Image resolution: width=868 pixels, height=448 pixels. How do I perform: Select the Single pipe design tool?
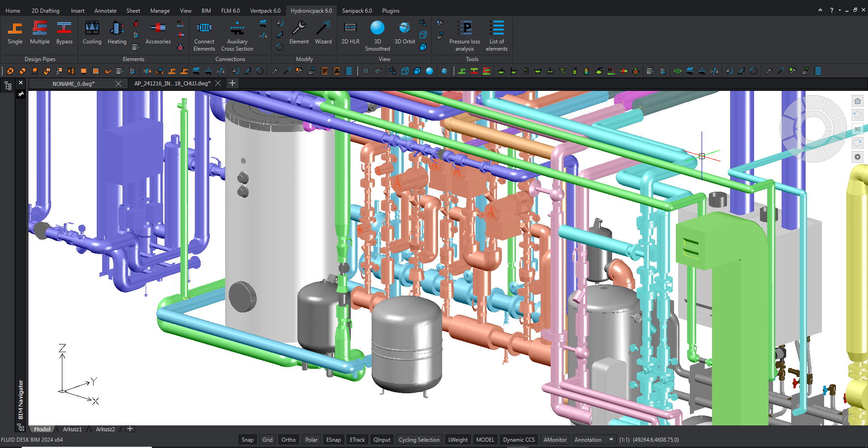[15, 33]
